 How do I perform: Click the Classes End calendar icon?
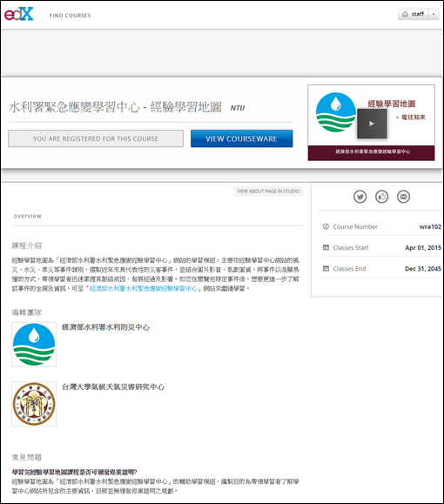[326, 268]
